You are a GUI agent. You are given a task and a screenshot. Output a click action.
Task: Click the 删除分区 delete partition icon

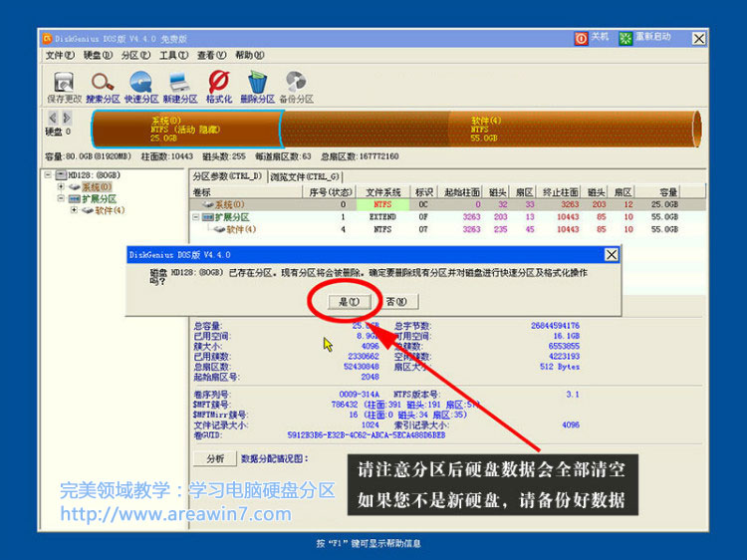[x=257, y=87]
